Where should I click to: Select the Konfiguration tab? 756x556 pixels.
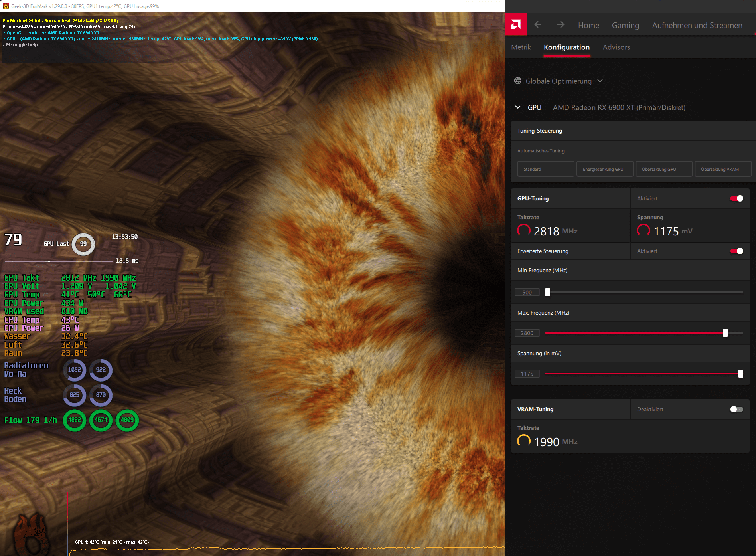567,47
